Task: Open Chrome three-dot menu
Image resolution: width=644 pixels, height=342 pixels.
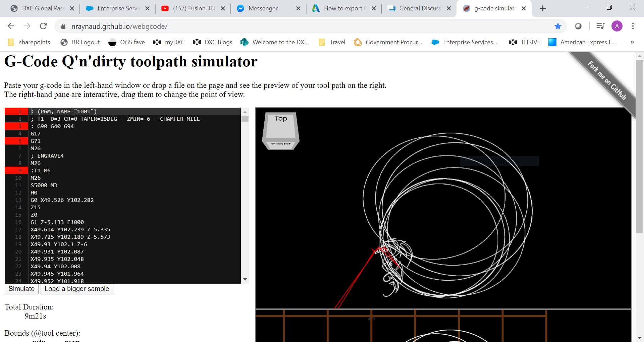Action: [x=633, y=26]
